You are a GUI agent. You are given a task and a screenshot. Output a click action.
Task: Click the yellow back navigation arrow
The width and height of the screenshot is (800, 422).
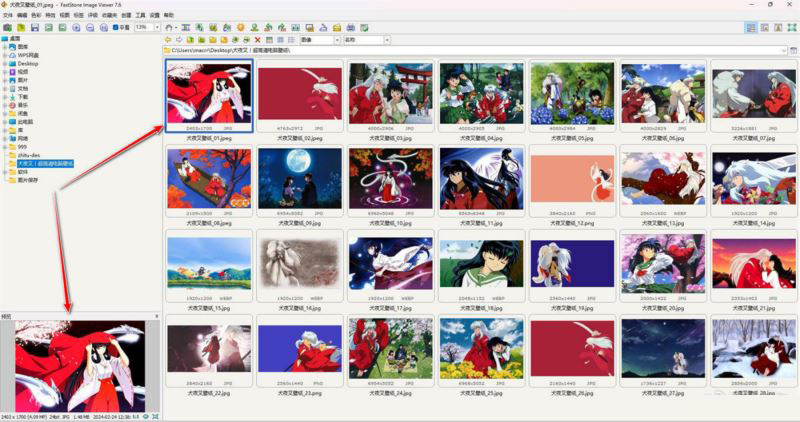tap(168, 40)
